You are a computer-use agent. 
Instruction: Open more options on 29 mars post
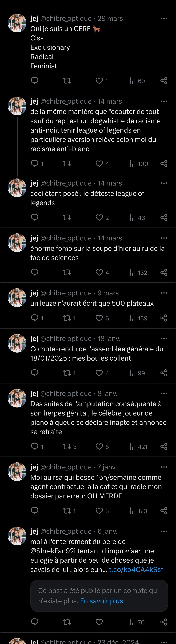pyautogui.click(x=164, y=18)
